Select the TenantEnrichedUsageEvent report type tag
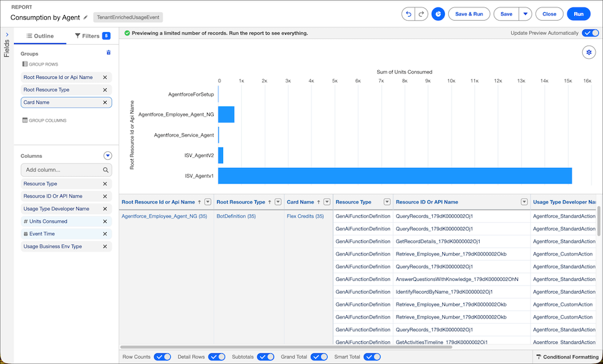The image size is (603, 364). pyautogui.click(x=128, y=17)
